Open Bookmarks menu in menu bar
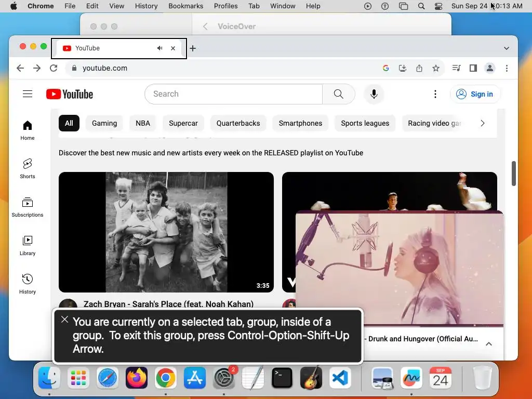The height and width of the screenshot is (399, 532). [185, 6]
